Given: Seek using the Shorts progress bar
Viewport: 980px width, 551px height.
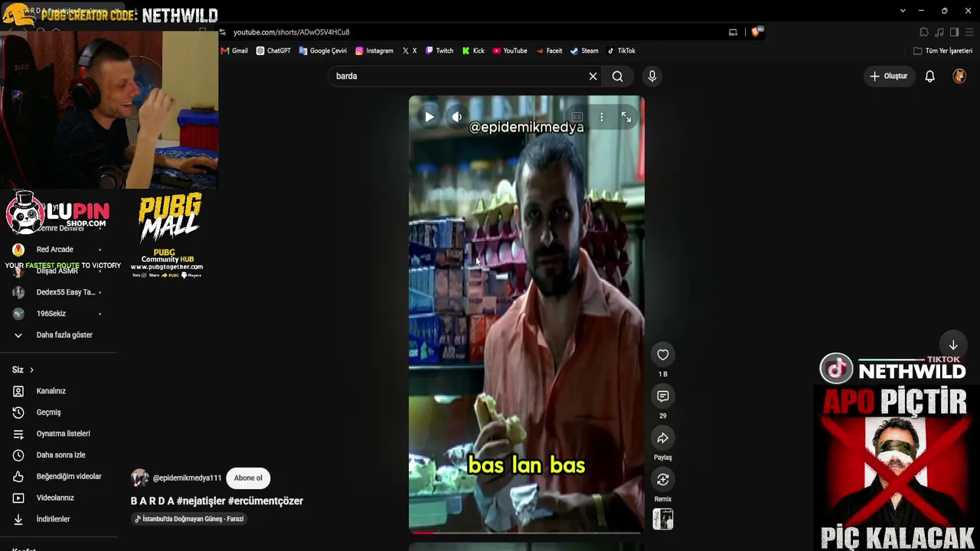Looking at the screenshot, I should [527, 532].
